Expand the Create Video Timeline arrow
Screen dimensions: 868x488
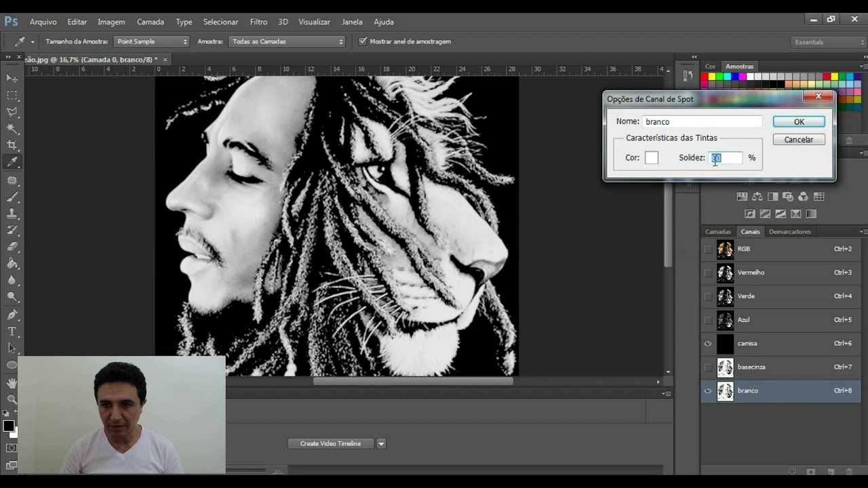tap(381, 444)
